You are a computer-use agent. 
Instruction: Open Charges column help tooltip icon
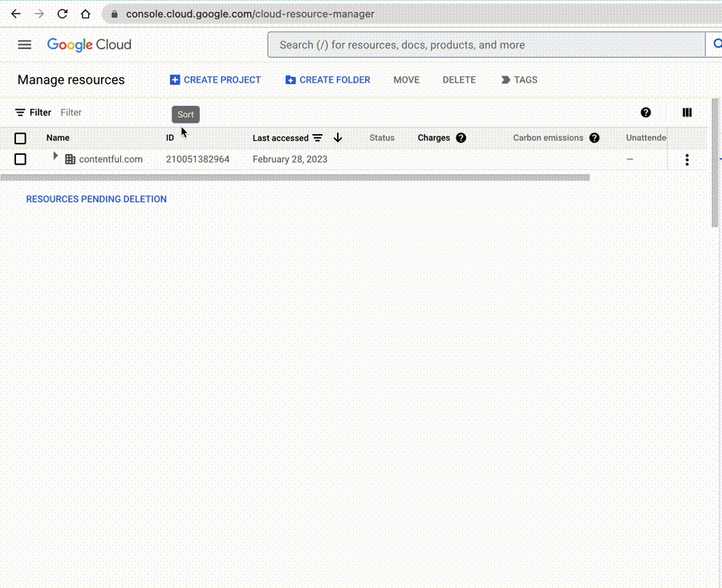pyautogui.click(x=461, y=138)
